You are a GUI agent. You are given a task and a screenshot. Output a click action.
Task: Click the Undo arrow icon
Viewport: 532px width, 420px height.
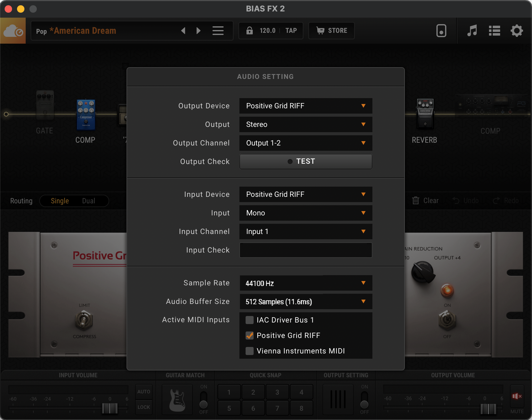[x=456, y=201]
